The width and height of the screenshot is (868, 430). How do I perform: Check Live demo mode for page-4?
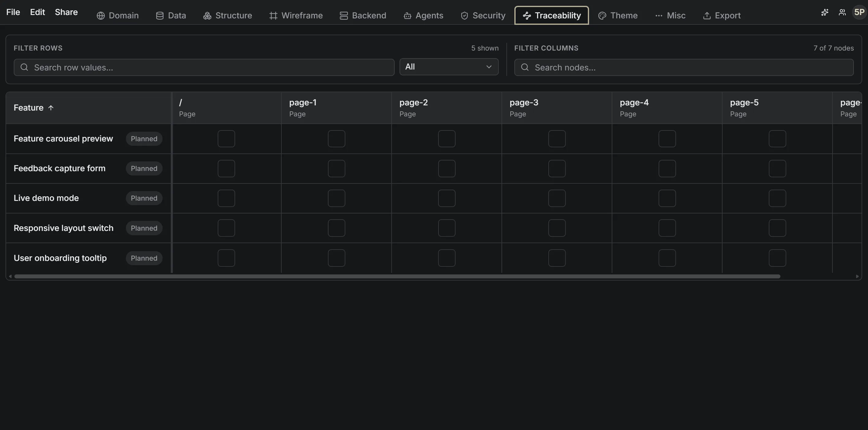667,198
